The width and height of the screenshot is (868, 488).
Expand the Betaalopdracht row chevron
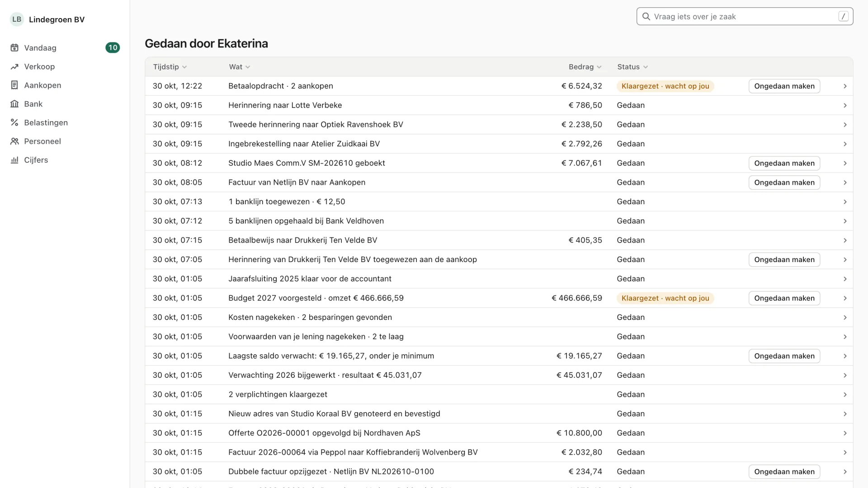tap(845, 86)
